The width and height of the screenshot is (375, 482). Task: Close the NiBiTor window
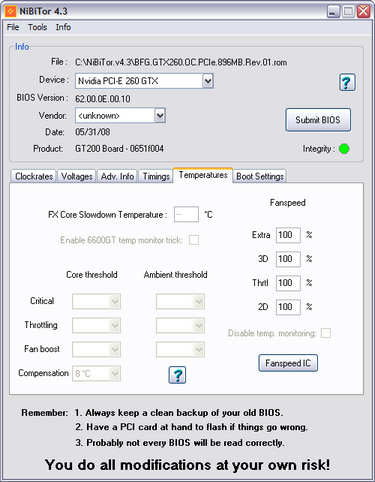363,11
